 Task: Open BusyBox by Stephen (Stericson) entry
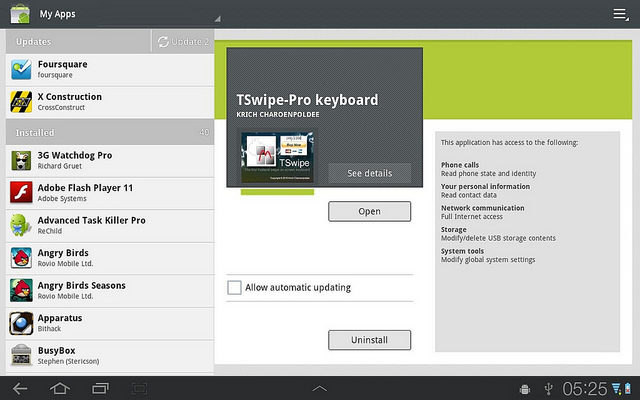(110, 356)
